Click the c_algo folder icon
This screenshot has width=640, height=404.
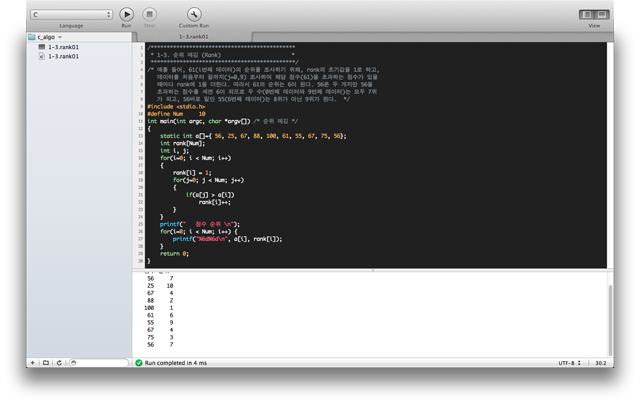[x=32, y=37]
